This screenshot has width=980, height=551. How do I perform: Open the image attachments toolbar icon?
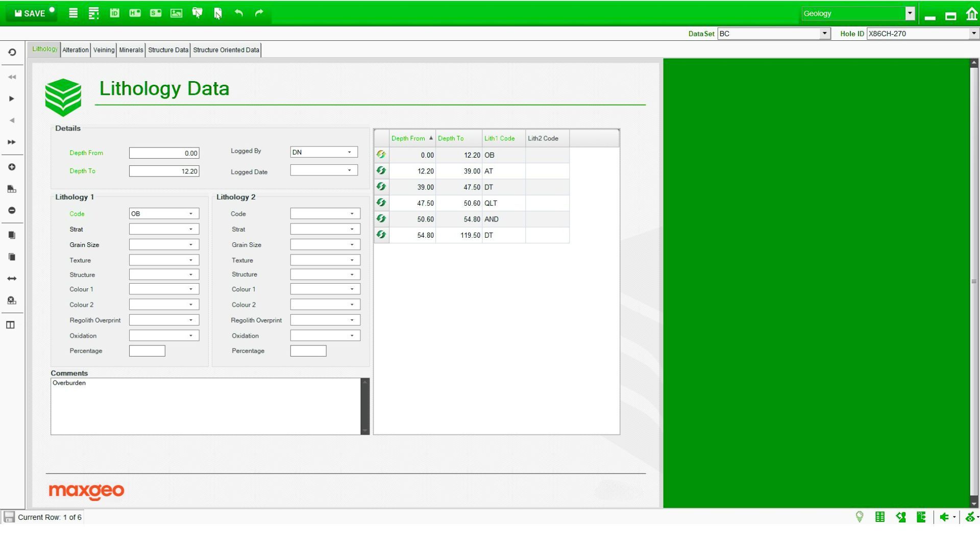tap(176, 13)
